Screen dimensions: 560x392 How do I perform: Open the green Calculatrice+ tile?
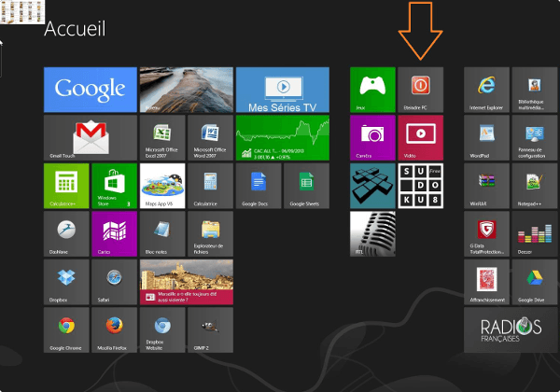click(66, 186)
